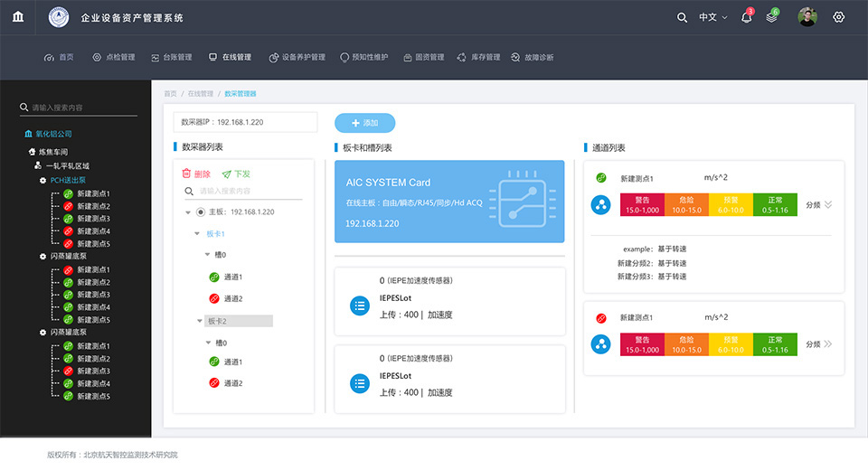Click the green 下发 send icon
The image size is (868, 470).
click(x=227, y=174)
